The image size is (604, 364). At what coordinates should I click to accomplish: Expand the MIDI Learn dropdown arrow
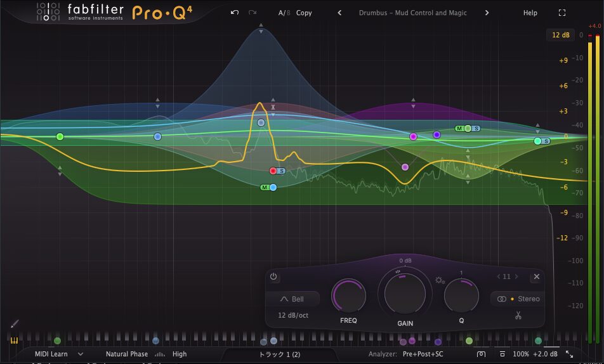81,354
